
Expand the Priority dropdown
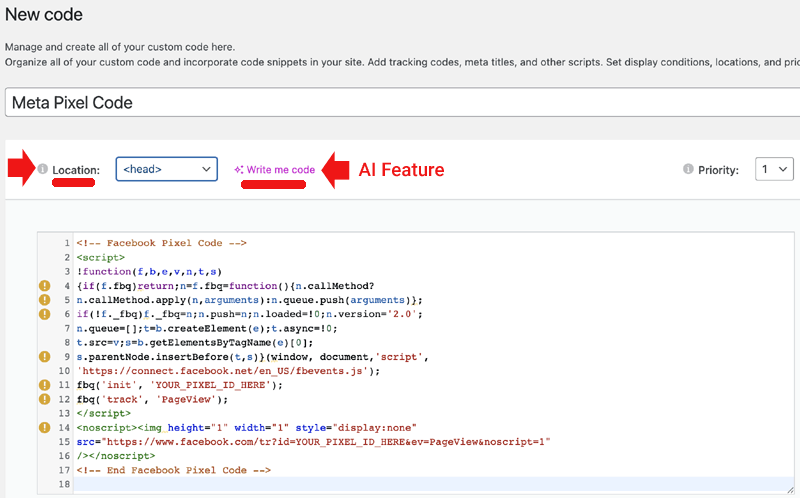(773, 170)
